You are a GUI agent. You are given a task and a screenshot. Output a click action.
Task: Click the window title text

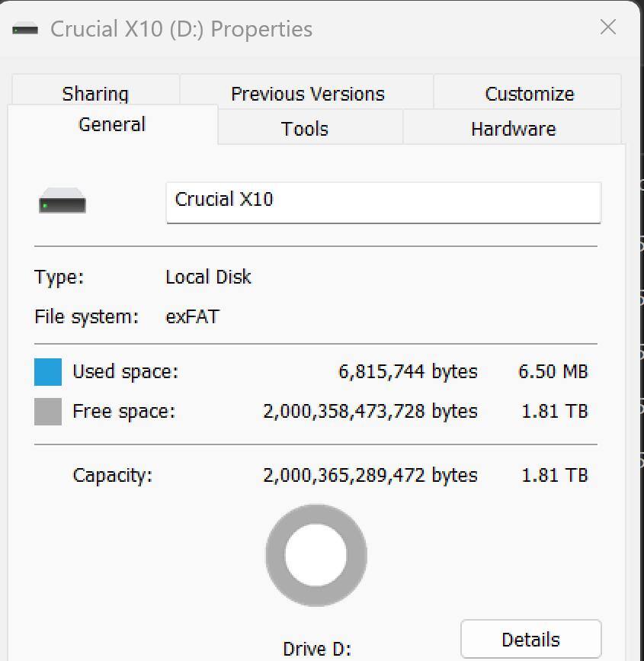(x=181, y=29)
